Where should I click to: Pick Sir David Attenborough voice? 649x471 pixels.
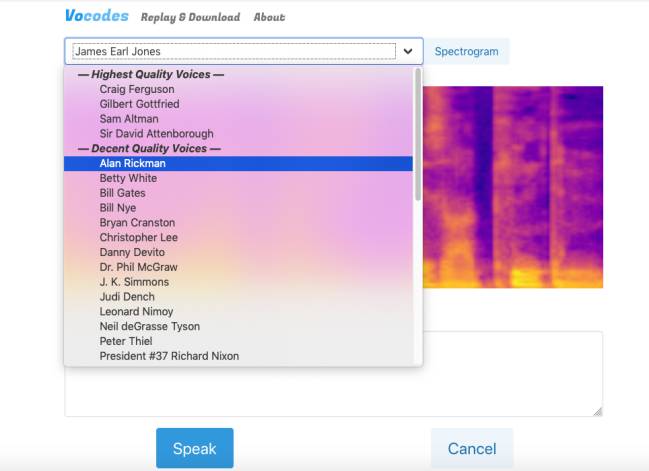pyautogui.click(x=156, y=134)
